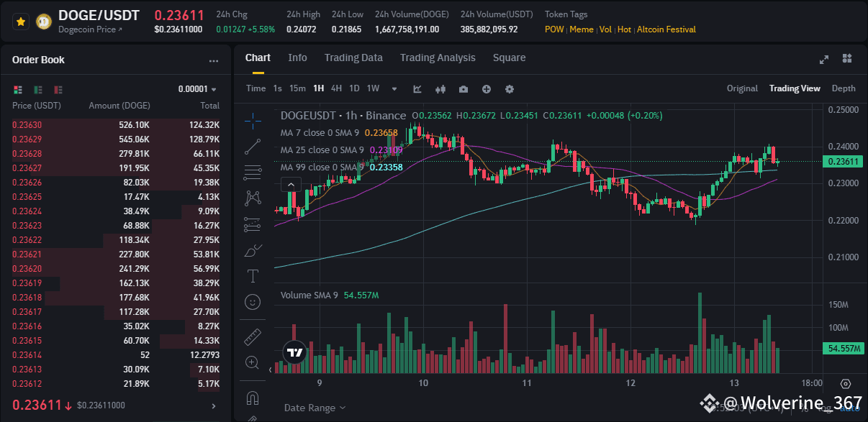
Task: Click the 0.23611 current price label on axis
Action: (842, 162)
